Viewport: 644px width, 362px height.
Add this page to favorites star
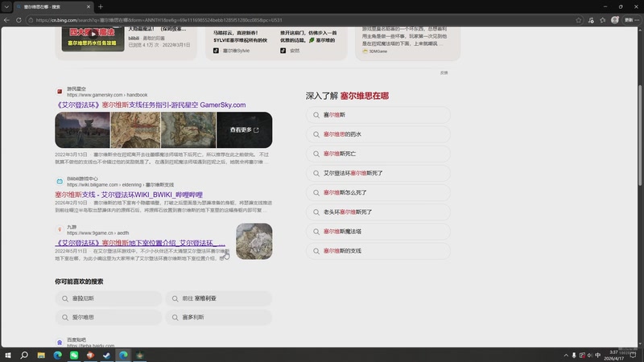click(578, 19)
